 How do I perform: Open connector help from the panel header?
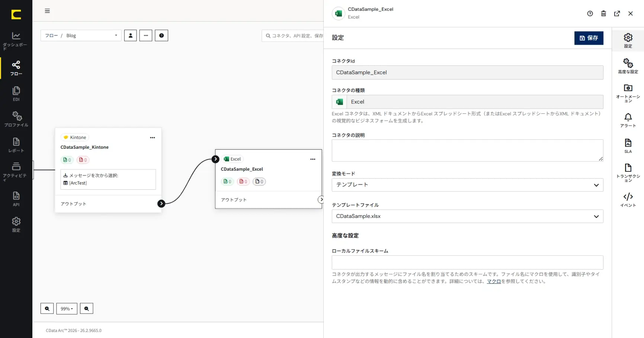pos(590,13)
